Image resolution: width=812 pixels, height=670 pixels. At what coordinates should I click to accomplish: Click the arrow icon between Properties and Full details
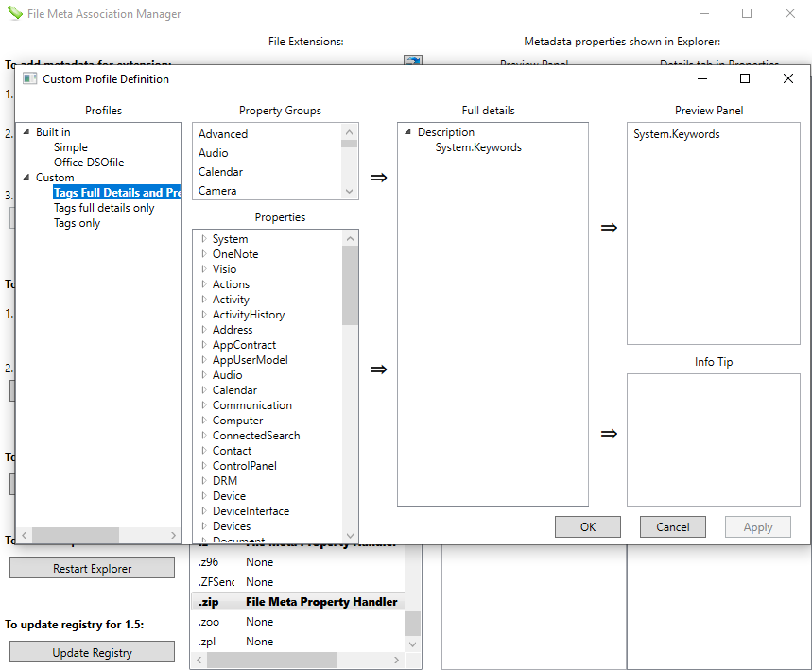pos(378,369)
